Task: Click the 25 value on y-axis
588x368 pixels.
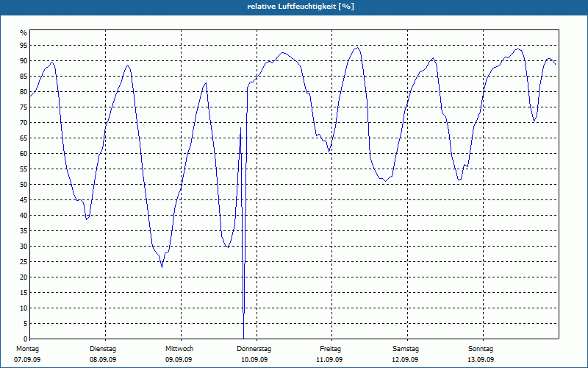Action: click(24, 262)
